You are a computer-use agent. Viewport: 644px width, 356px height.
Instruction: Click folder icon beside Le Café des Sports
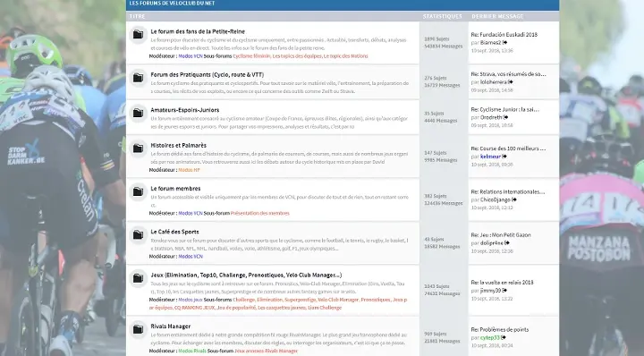(139, 234)
